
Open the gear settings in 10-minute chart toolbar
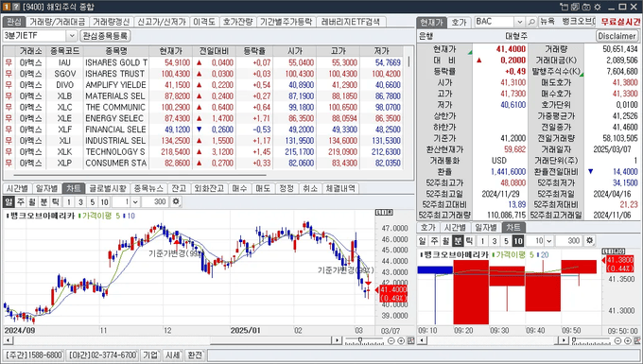[589, 240]
